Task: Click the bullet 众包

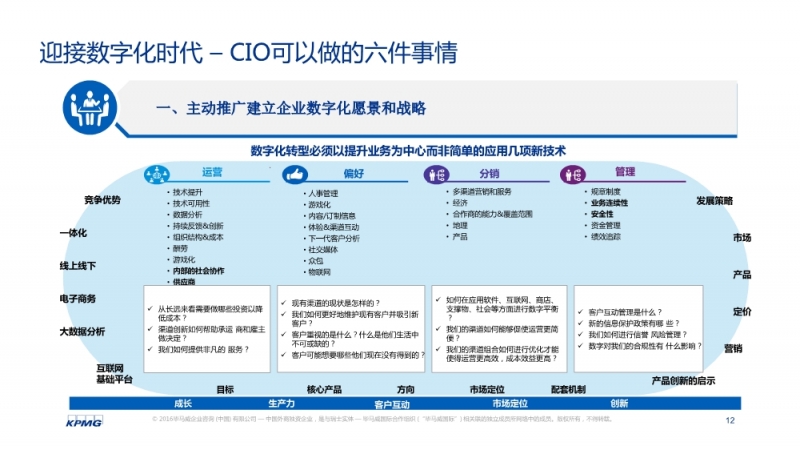Action: pyautogui.click(x=316, y=261)
